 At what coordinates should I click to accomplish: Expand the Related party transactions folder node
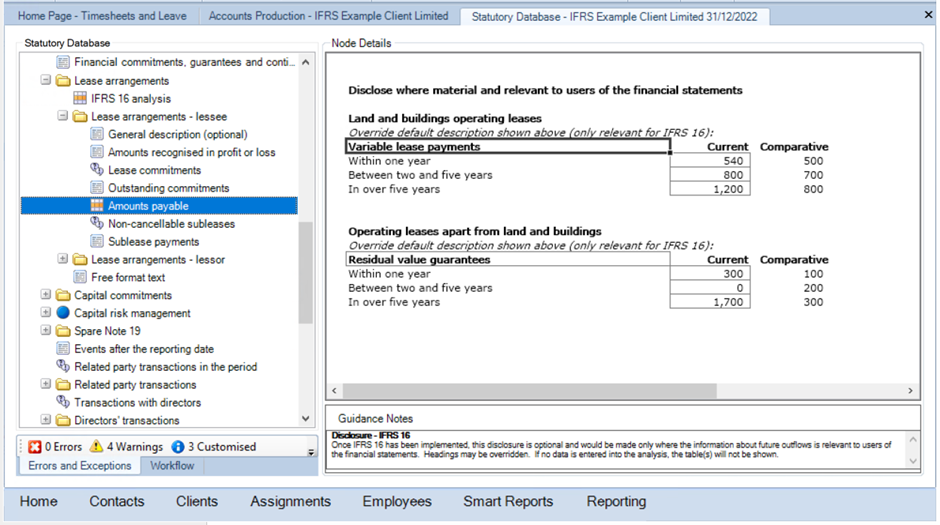point(46,384)
